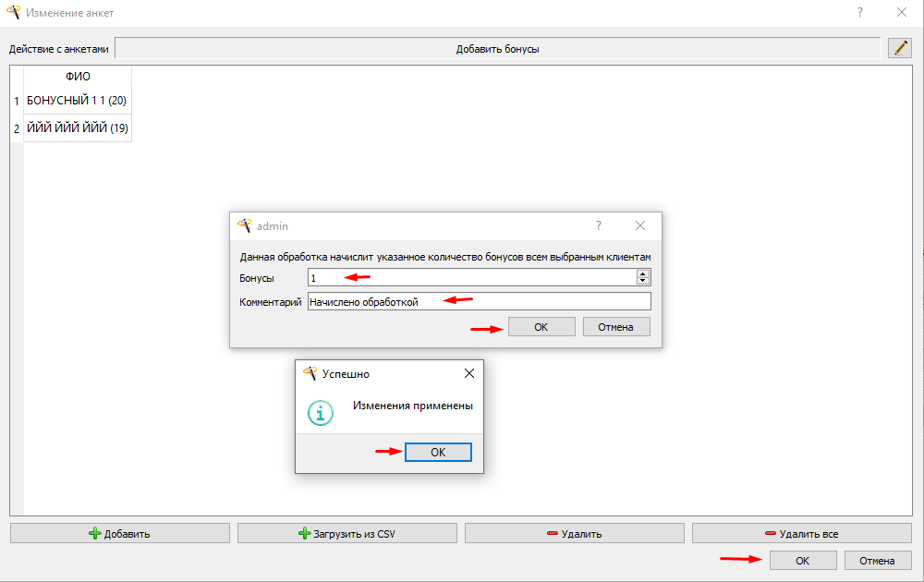Screen dimensions: 924x582
Task: Click help question mark in admin dialog
Action: 599,225
